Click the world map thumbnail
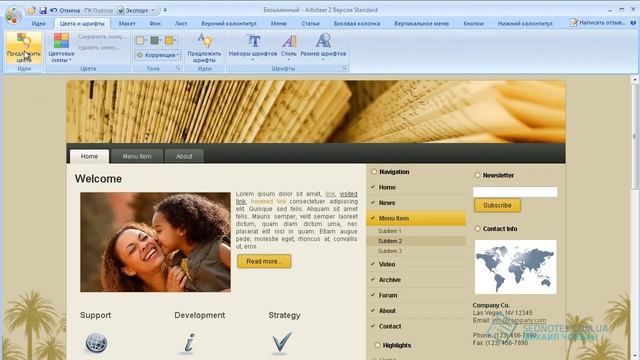This screenshot has width=640, height=360. (516, 267)
